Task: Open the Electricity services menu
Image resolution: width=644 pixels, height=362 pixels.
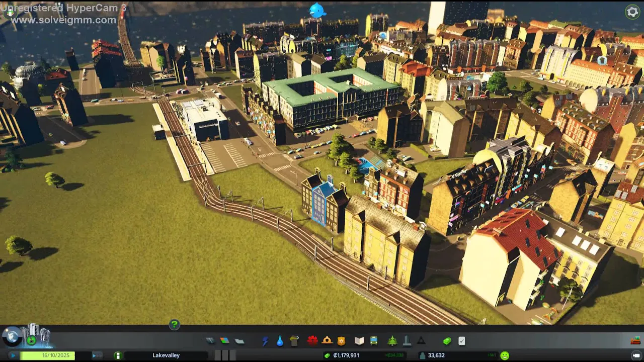Action: (x=265, y=341)
